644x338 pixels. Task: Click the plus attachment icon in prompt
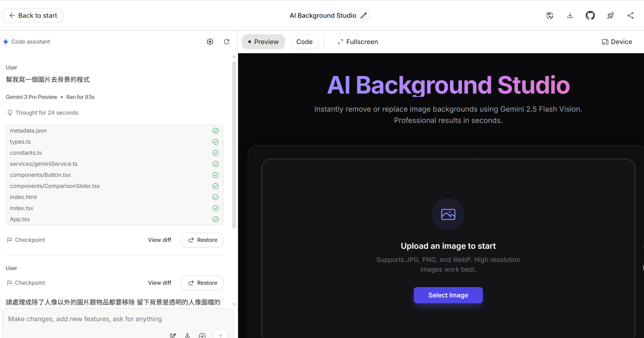[202, 335]
